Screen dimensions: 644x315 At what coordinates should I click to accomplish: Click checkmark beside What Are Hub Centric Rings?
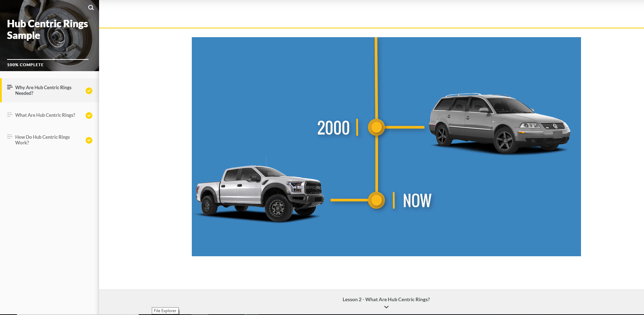pos(89,116)
